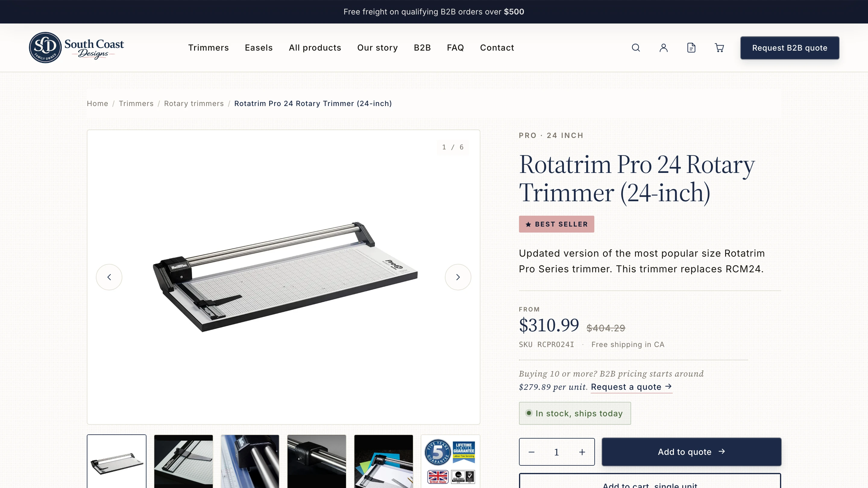Go to Home breadcrumb
Image resolution: width=868 pixels, height=488 pixels.
97,103
